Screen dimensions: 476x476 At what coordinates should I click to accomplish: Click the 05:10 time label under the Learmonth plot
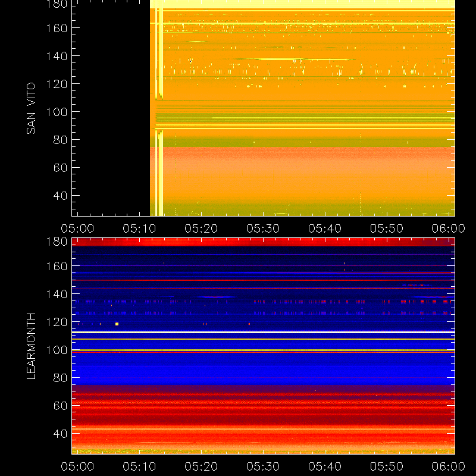point(139,466)
